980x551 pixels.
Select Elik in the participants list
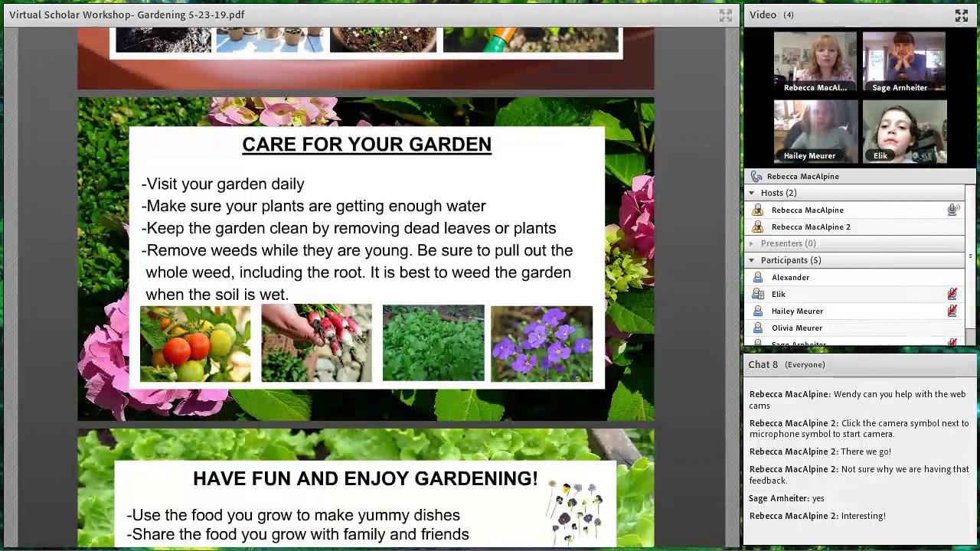point(855,295)
